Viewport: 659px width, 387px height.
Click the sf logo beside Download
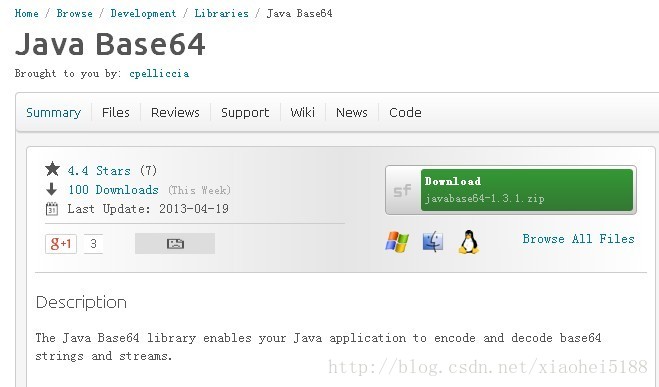pyautogui.click(x=403, y=190)
